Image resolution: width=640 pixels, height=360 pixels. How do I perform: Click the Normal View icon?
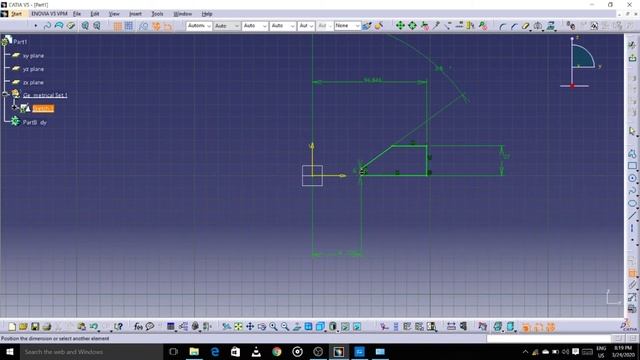297,327
